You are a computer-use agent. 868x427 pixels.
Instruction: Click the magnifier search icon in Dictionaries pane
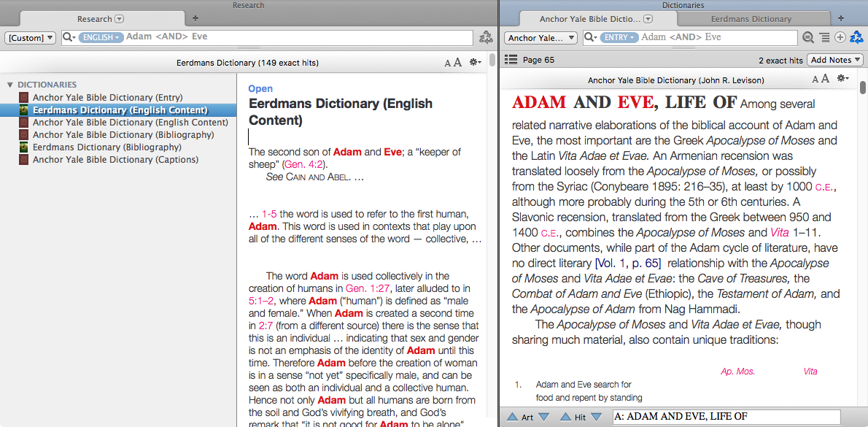tap(808, 38)
